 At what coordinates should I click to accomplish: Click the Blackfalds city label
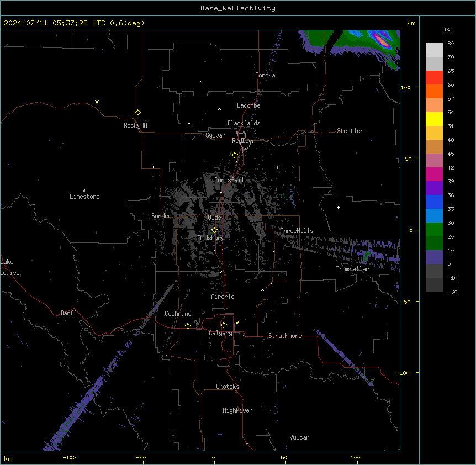[x=244, y=123]
